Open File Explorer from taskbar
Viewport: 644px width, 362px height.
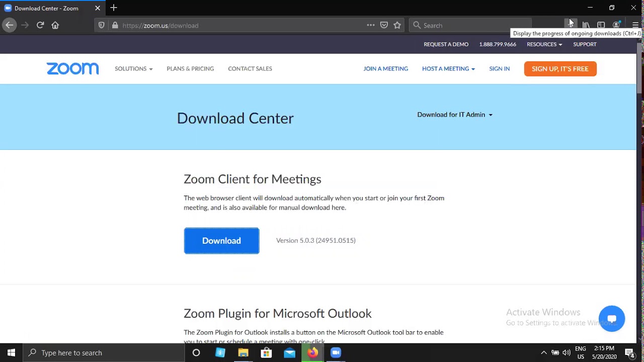point(243,353)
